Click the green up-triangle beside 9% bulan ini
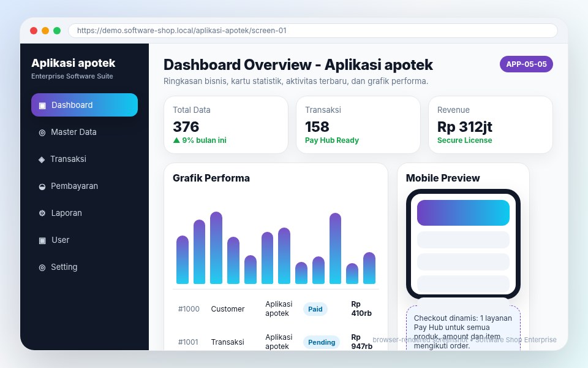Screen dimensions: 588x368 (176, 140)
